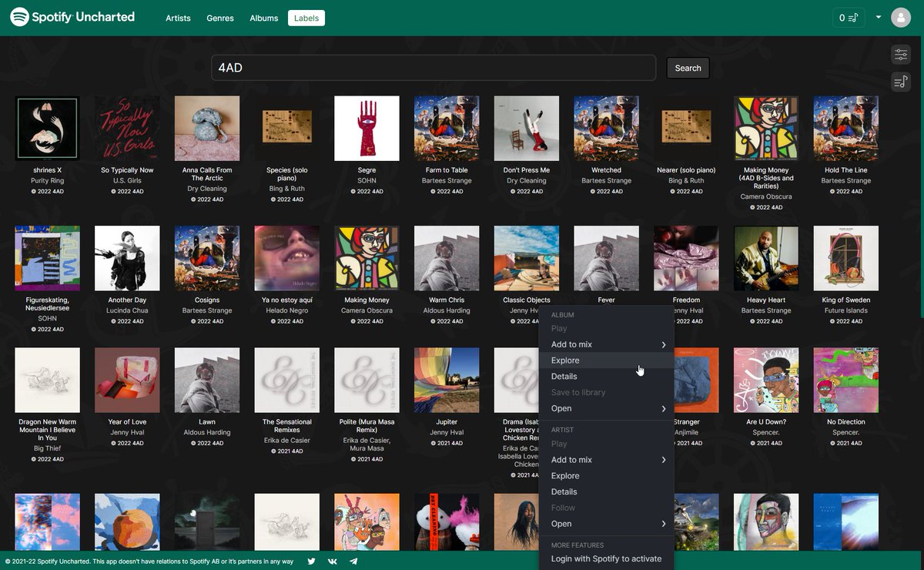Open the Ya no estoy aquí album cover
Screen dimensions: 924x570
pos(286,258)
